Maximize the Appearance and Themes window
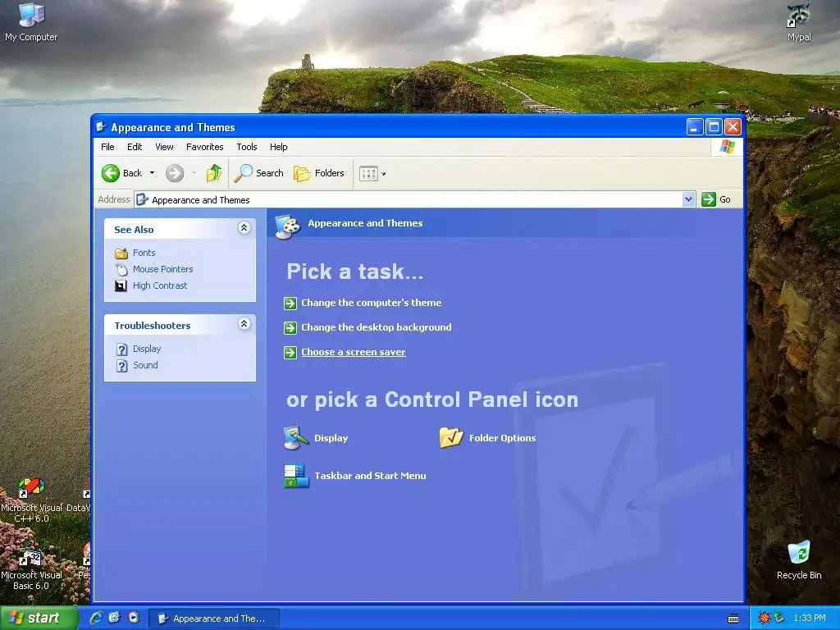The width and height of the screenshot is (840, 630). point(714,127)
